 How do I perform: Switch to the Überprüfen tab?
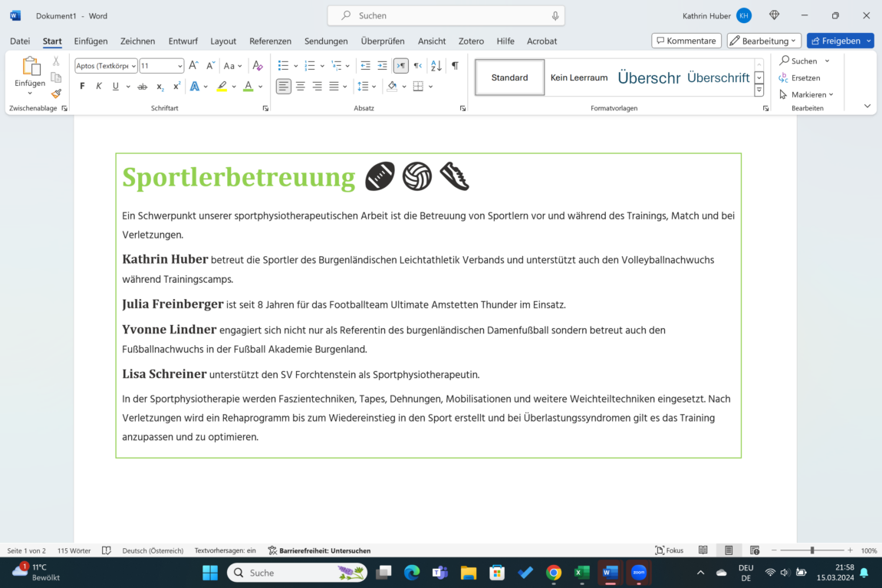pyautogui.click(x=382, y=41)
